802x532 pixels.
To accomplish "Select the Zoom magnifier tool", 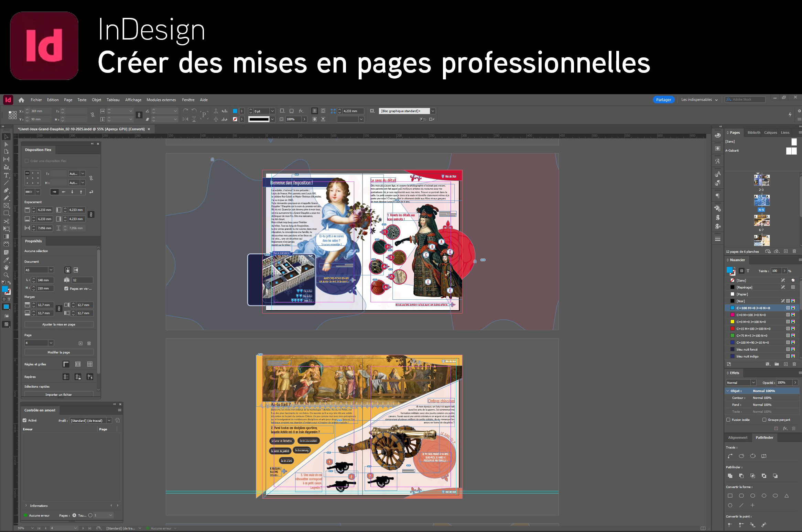I will 6,275.
